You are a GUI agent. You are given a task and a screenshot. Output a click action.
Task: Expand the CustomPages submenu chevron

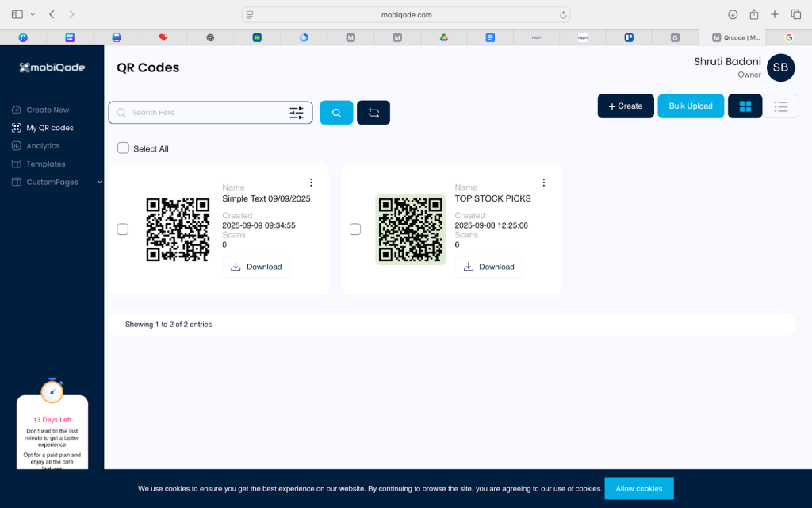pos(99,182)
